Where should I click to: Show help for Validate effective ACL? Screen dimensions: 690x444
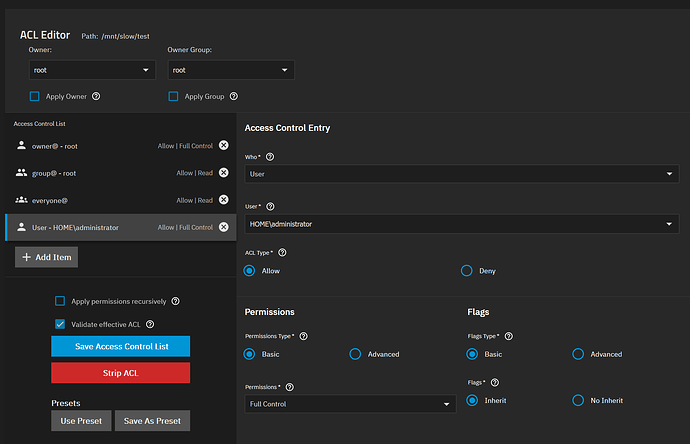pos(150,324)
